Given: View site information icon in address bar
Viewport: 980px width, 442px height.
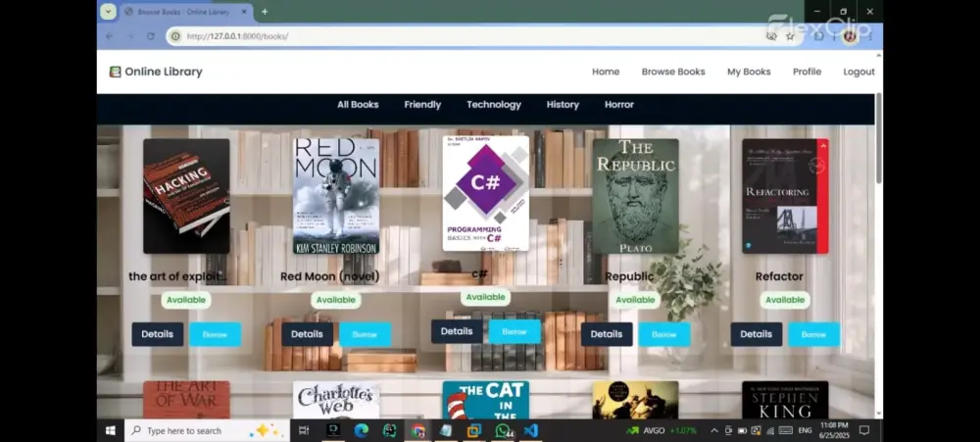Looking at the screenshot, I should click(x=175, y=36).
